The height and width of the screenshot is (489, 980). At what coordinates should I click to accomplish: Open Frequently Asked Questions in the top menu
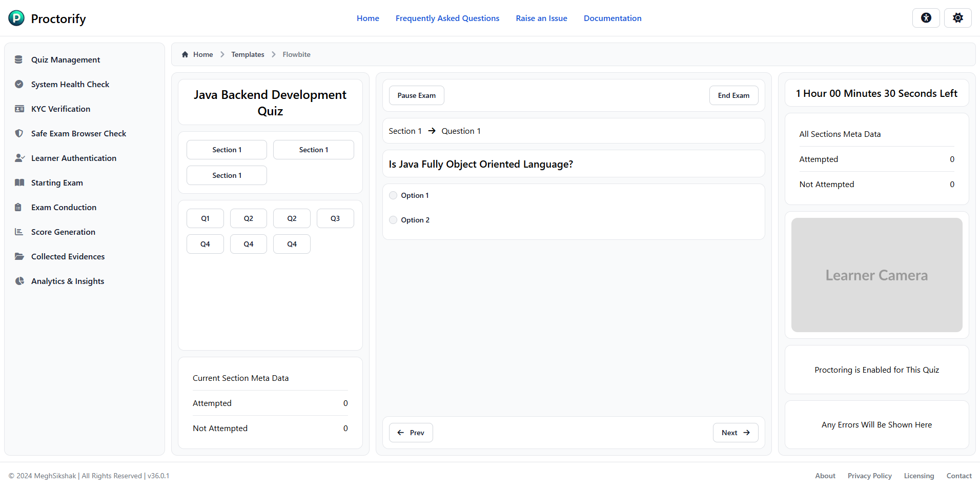(x=447, y=18)
